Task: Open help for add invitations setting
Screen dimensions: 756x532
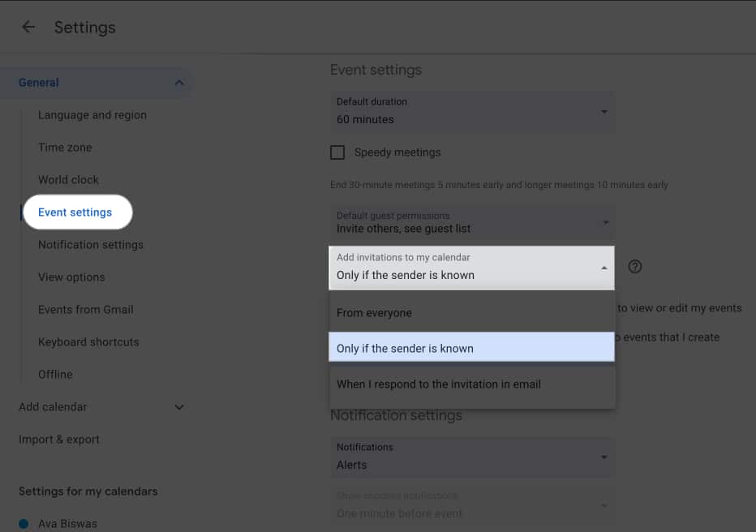Action: (635, 267)
